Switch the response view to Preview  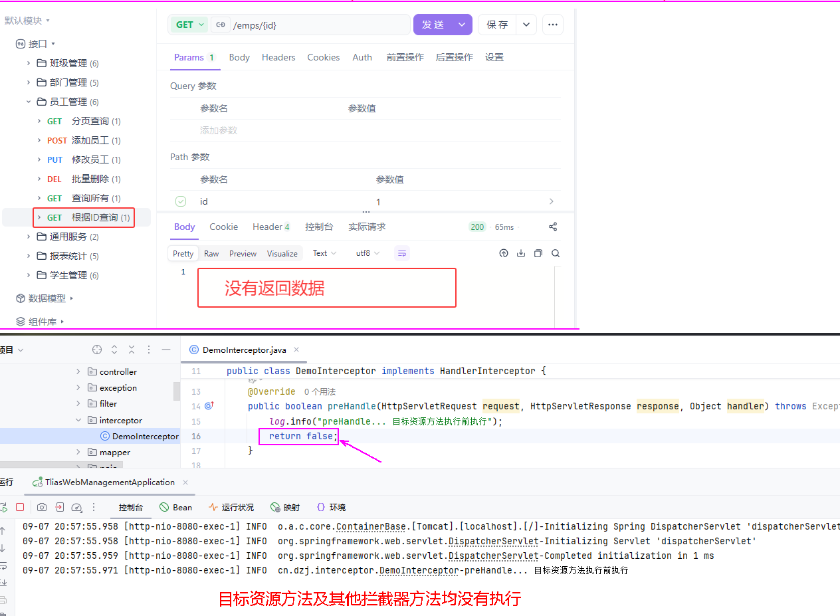tap(243, 253)
